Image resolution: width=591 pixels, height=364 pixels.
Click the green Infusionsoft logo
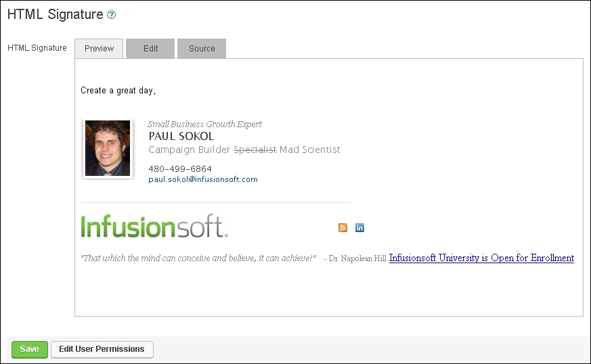click(x=154, y=227)
